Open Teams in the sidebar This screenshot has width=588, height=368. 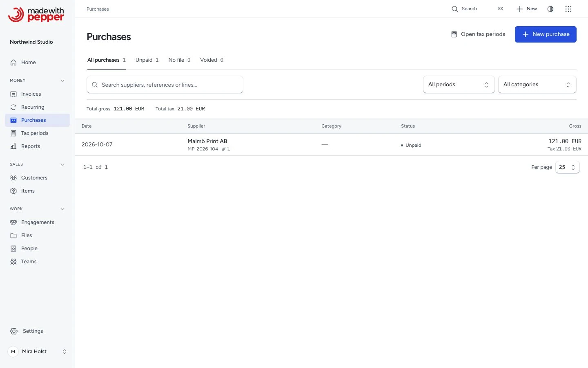37,262
